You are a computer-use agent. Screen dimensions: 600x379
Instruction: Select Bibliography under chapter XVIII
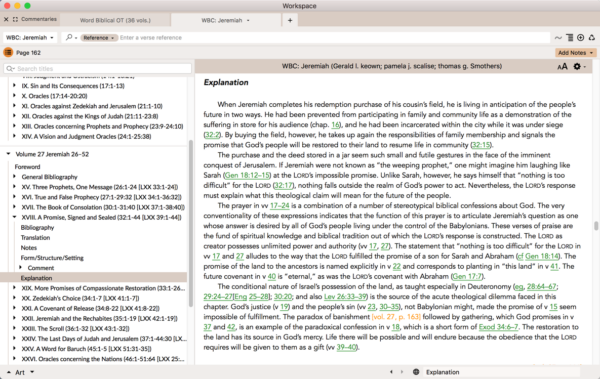[38, 227]
